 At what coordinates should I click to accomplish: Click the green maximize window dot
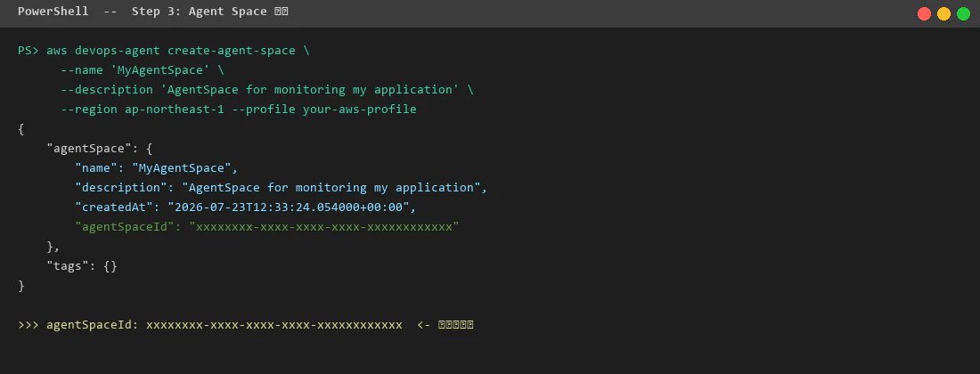point(963,13)
